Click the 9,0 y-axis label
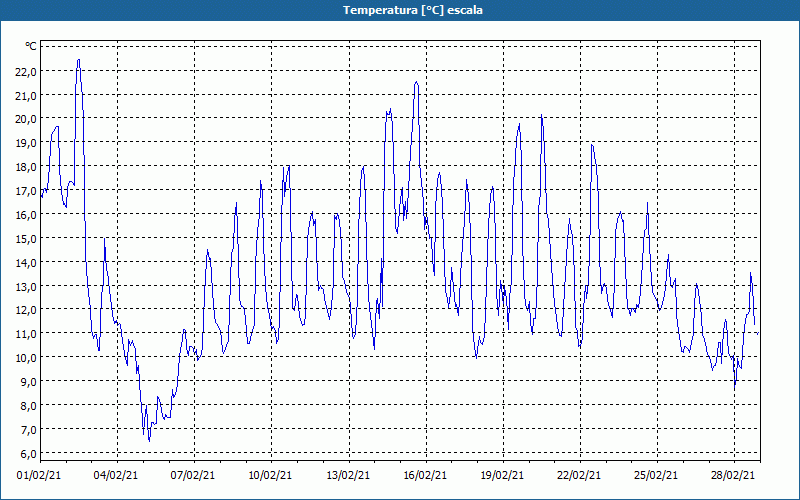 tap(29, 382)
